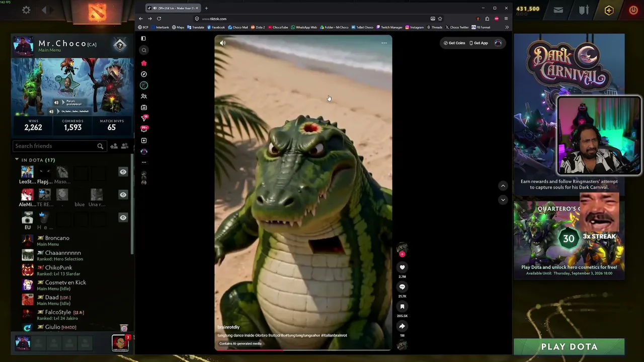This screenshot has width=644, height=362.
Task: Open a new browser tab
Action: click(206, 8)
